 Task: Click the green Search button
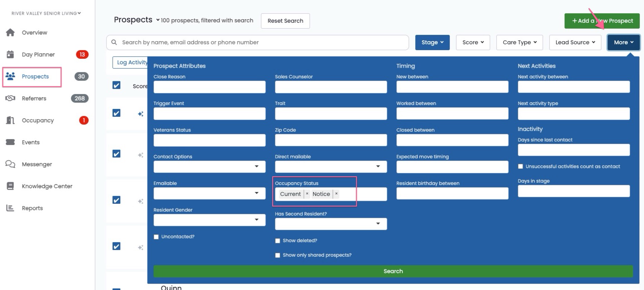[x=393, y=271]
